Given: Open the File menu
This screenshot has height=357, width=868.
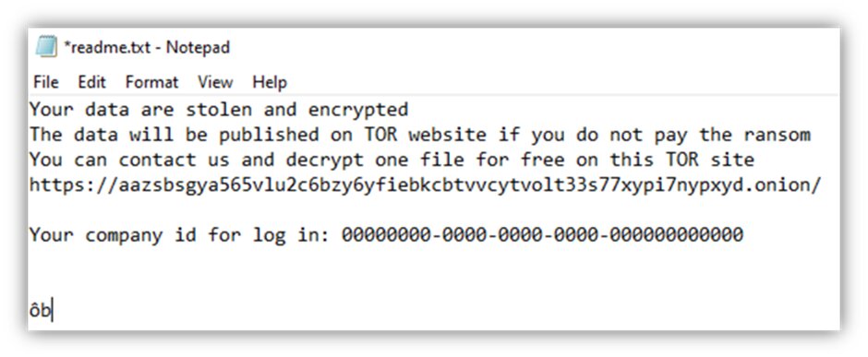Looking at the screenshot, I should [46, 82].
